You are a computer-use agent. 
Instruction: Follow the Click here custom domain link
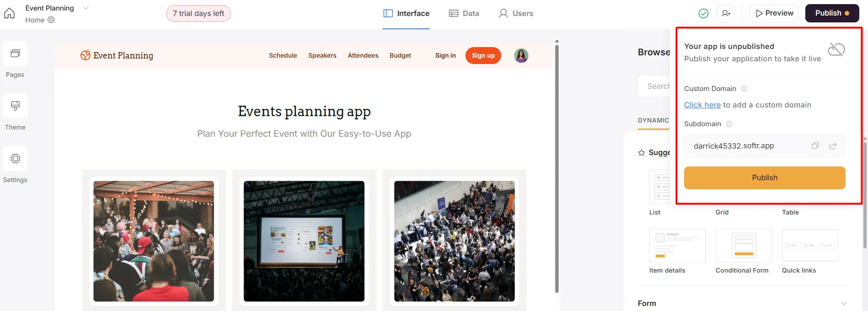point(702,105)
